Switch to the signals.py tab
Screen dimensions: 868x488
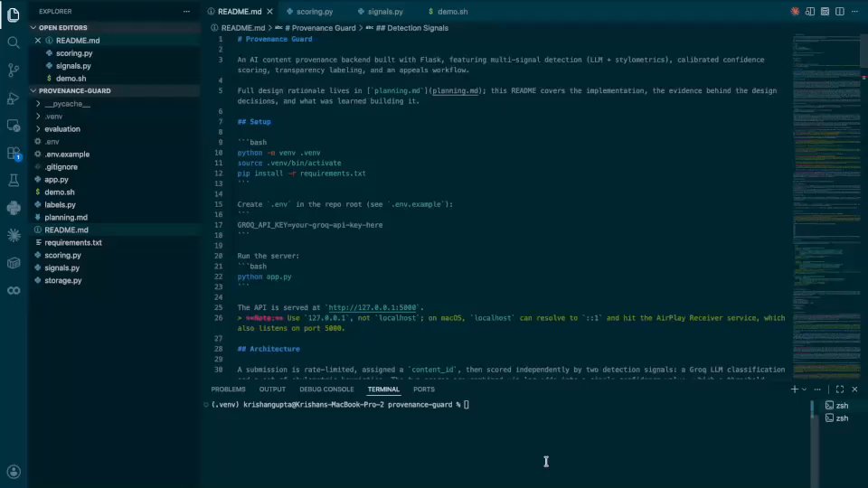pyautogui.click(x=385, y=11)
